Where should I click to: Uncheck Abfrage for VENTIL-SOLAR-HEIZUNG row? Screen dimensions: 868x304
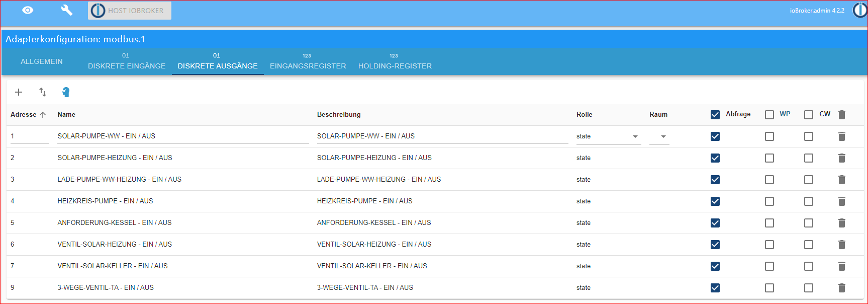pos(715,245)
